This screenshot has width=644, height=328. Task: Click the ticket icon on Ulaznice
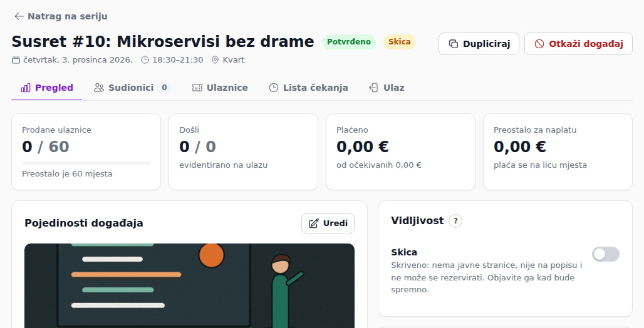(x=197, y=88)
